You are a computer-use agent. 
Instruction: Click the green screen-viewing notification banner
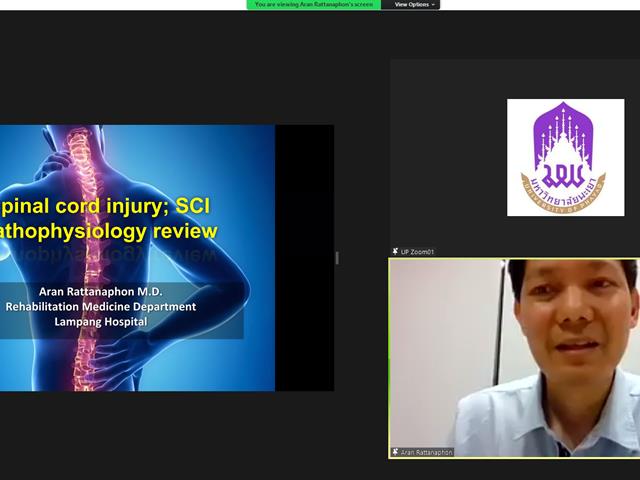click(x=314, y=4)
